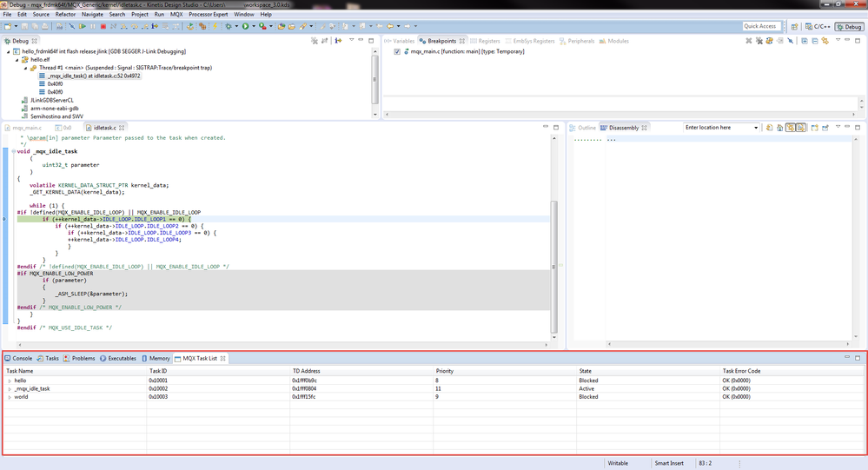Switch to the Outline tab
The image size is (868, 470).
583,128
